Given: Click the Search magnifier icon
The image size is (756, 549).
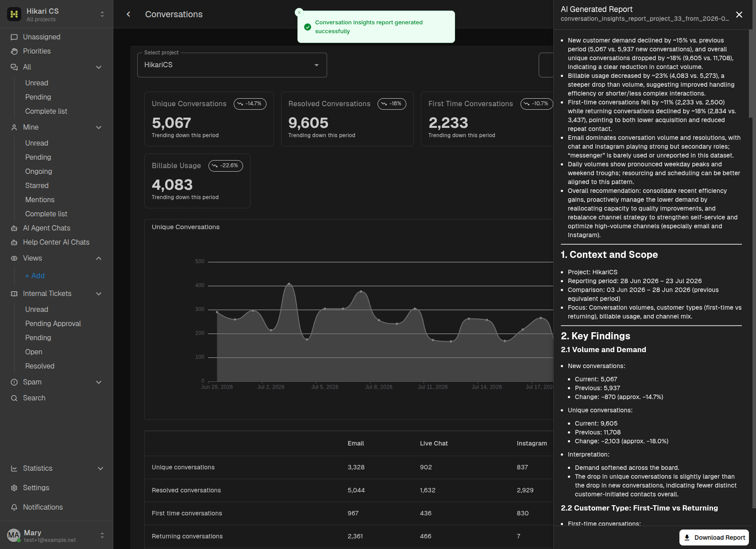Looking at the screenshot, I should 14,398.
